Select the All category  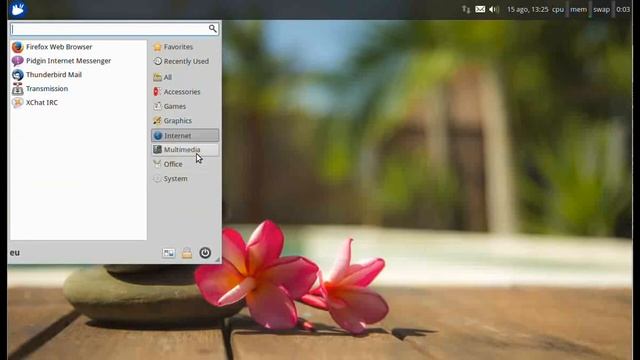pos(185,77)
